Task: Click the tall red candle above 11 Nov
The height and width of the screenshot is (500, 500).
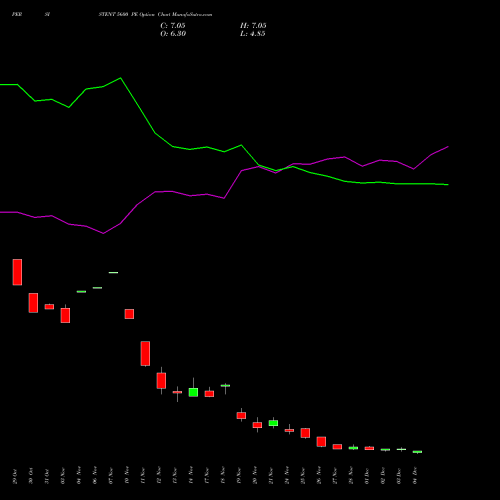Action: pyautogui.click(x=145, y=353)
